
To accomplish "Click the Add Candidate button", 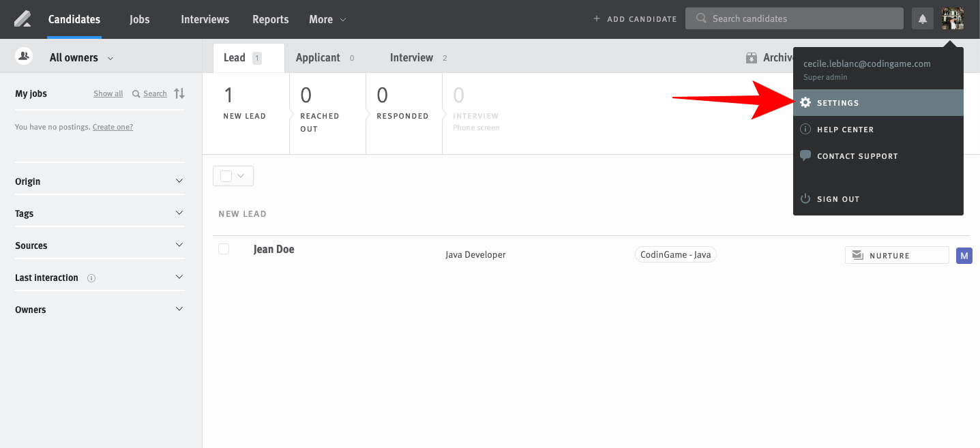I will click(x=634, y=19).
